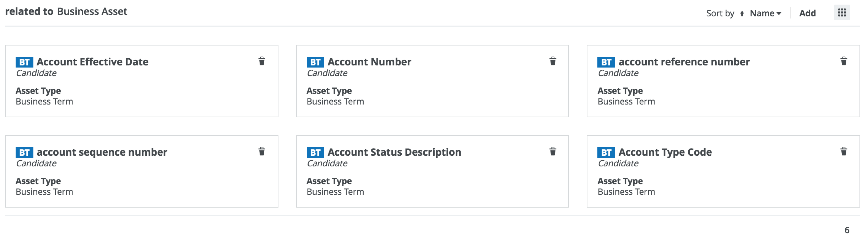This screenshot has height=246, width=868.
Task: Delete the account sequence number card
Action: point(262,151)
